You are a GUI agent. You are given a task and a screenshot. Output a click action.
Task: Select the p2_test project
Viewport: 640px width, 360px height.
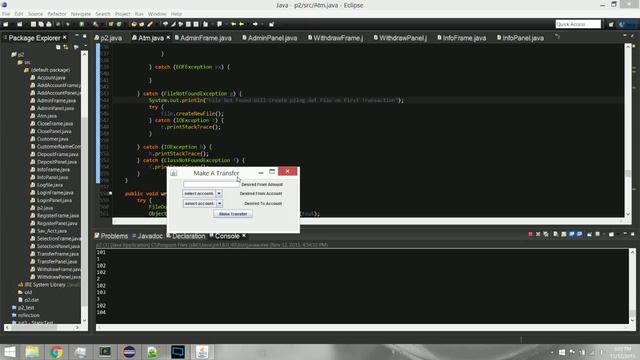23,308
